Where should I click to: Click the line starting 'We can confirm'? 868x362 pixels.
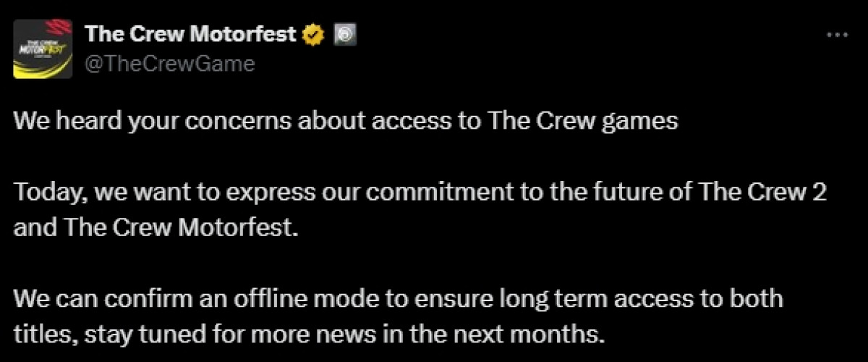(399, 299)
